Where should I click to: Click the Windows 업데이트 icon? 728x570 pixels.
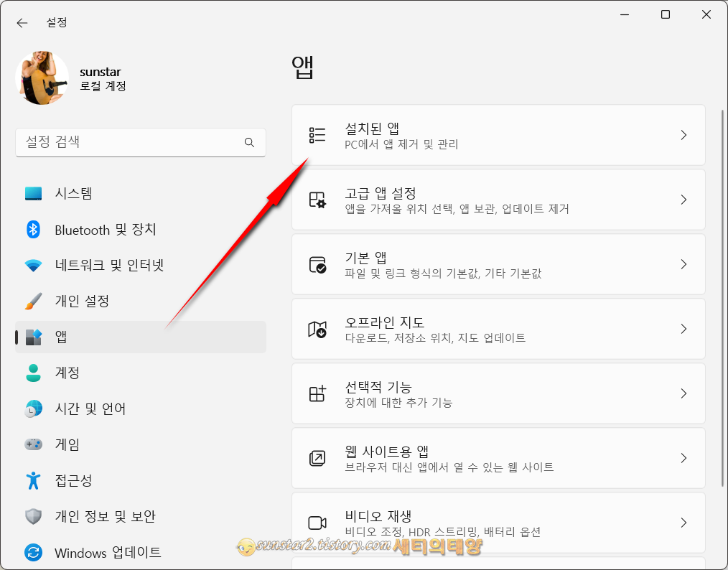tap(34, 552)
